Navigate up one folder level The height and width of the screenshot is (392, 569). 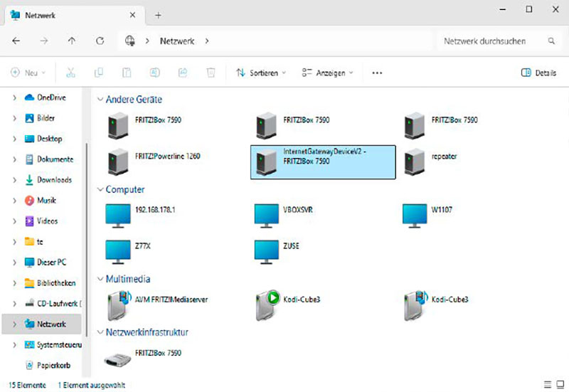(72, 41)
